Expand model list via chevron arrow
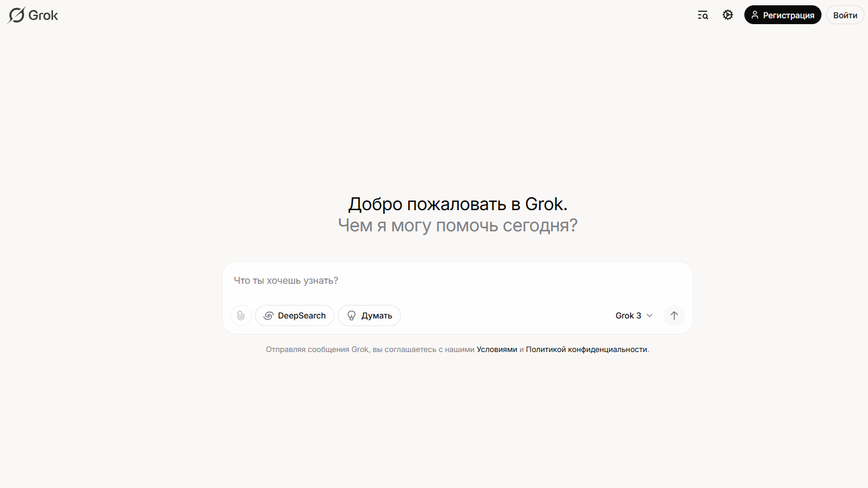The width and height of the screenshot is (868, 488). tap(650, 316)
